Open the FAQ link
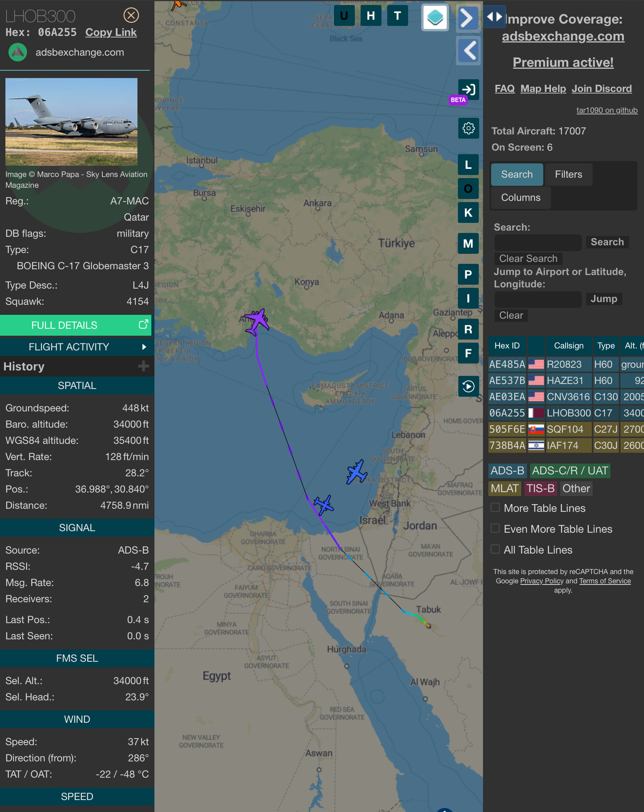The height and width of the screenshot is (812, 644). (505, 89)
